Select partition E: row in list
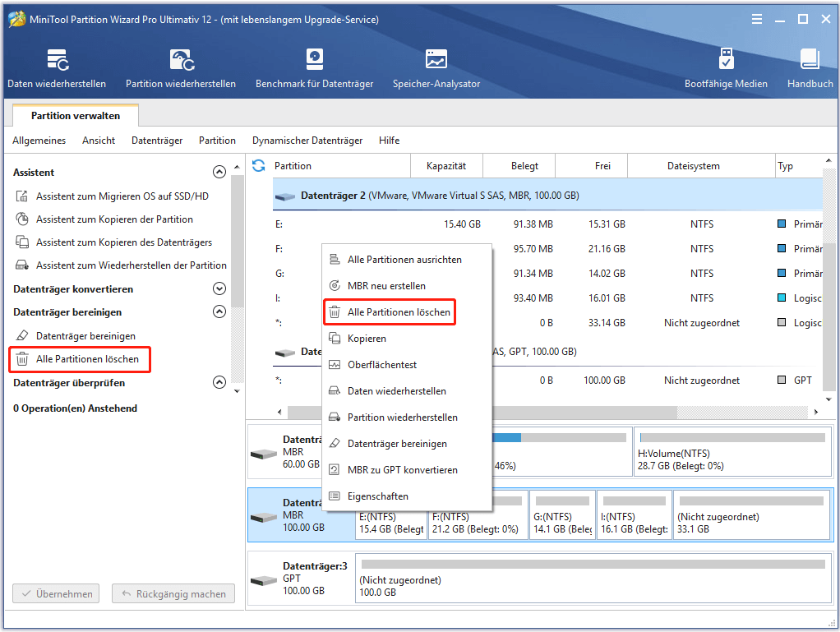The image size is (840, 632). click(x=547, y=224)
